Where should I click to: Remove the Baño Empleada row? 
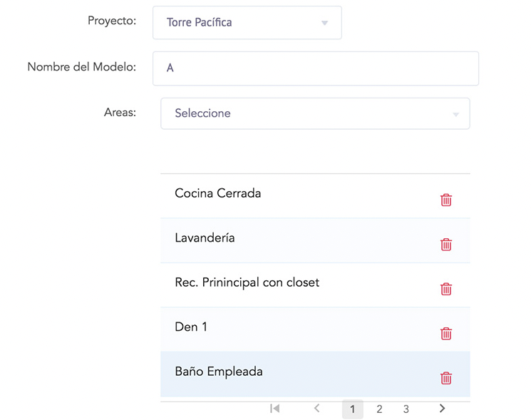click(x=446, y=378)
